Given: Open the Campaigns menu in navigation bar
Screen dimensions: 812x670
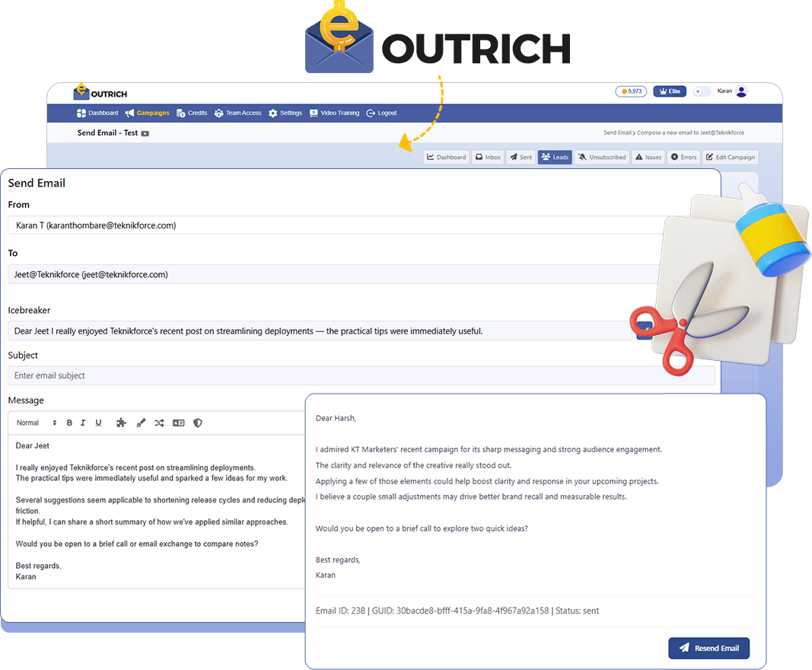Looking at the screenshot, I should pos(148,113).
